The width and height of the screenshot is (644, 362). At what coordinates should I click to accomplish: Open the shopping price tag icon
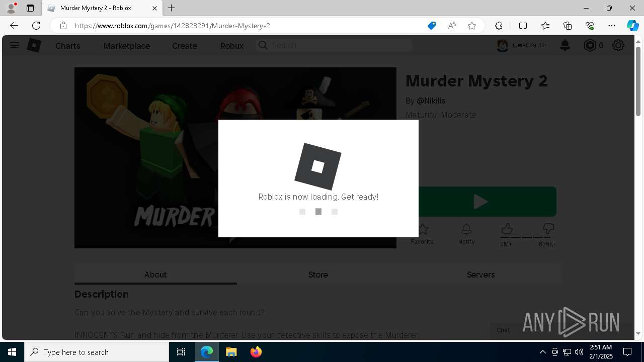[431, 26]
